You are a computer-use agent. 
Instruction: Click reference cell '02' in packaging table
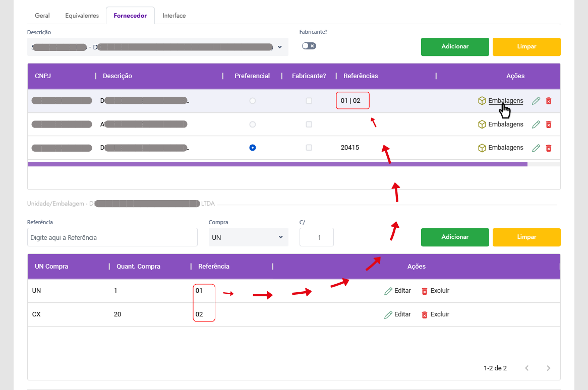click(199, 314)
